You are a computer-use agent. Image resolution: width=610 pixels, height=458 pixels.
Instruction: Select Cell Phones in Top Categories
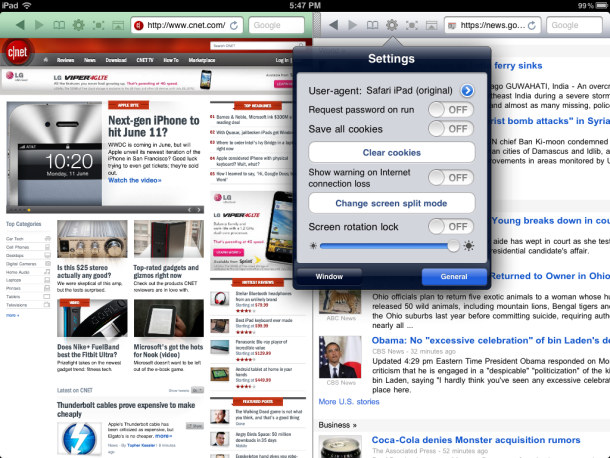pos(18,247)
